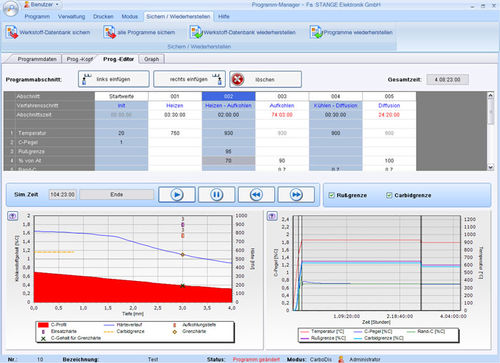Switch to the Programmdaten tab

click(37, 59)
